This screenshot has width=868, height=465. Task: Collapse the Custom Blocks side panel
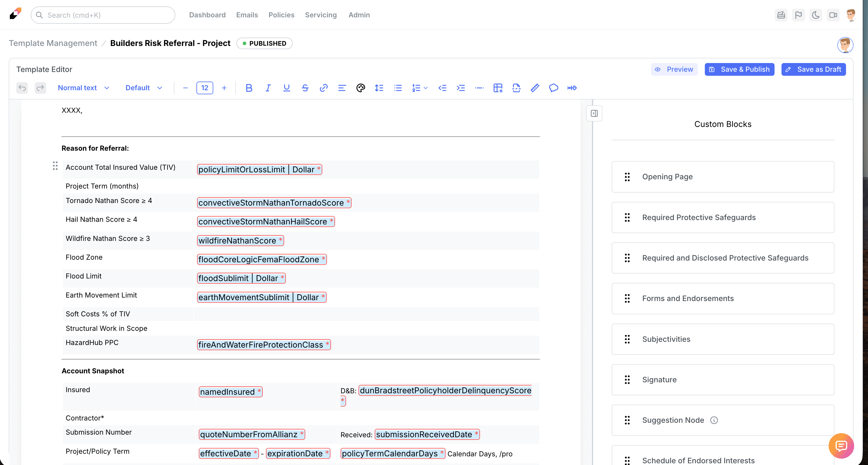[x=594, y=113]
